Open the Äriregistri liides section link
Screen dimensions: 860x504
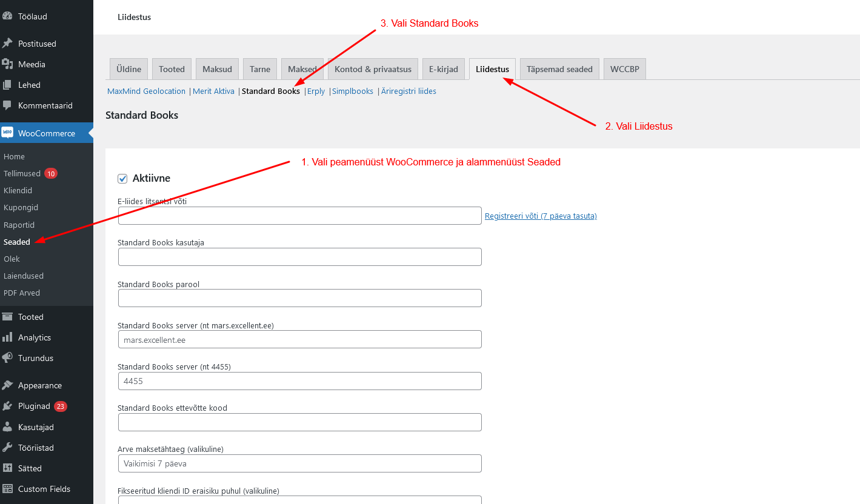[408, 91]
